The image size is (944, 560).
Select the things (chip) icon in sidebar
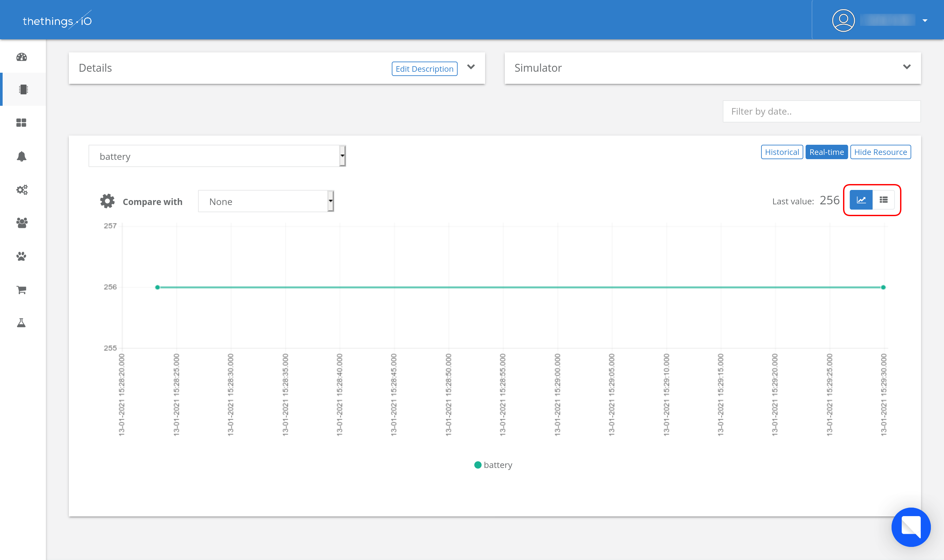coord(22,89)
